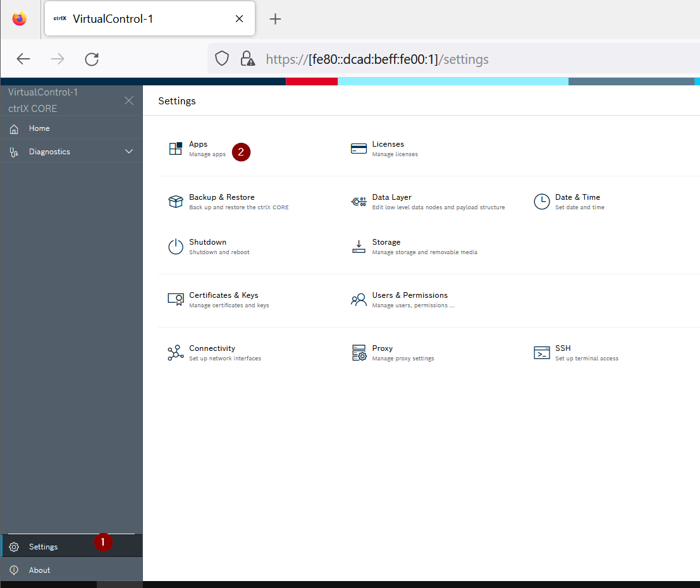
Task: Close the VirtualControl-1 browser tab
Action: click(x=239, y=19)
